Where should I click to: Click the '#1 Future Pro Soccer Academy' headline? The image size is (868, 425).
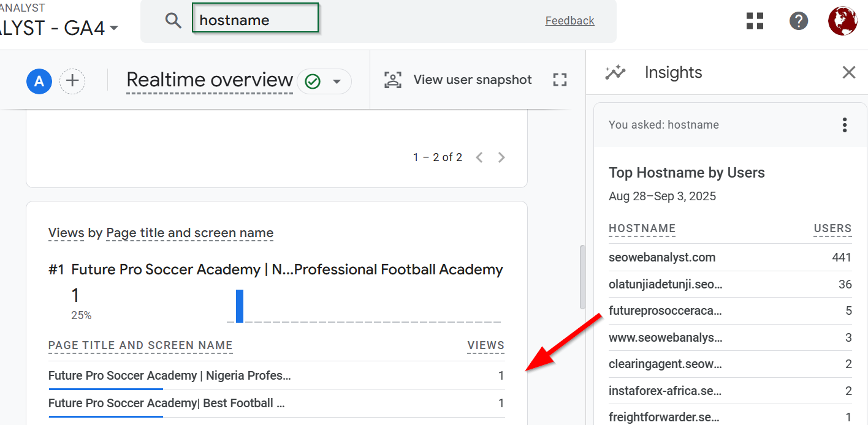(x=276, y=269)
